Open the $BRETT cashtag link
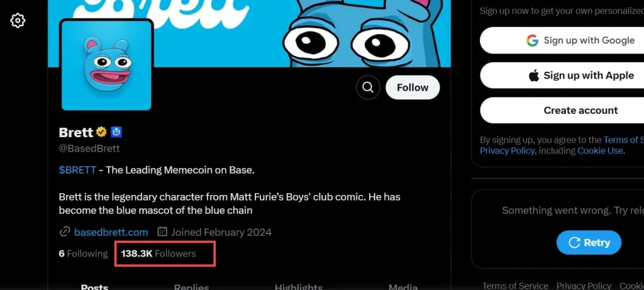Image resolution: width=644 pixels, height=290 pixels. click(x=77, y=170)
